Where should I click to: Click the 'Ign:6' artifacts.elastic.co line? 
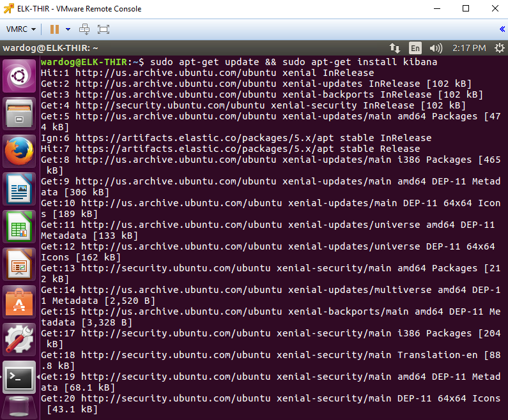(x=236, y=138)
